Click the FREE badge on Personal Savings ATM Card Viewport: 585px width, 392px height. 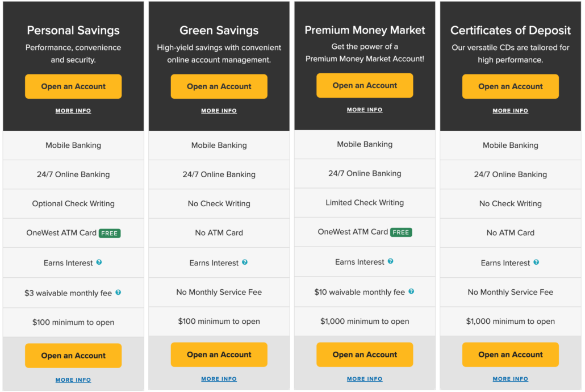tap(110, 233)
